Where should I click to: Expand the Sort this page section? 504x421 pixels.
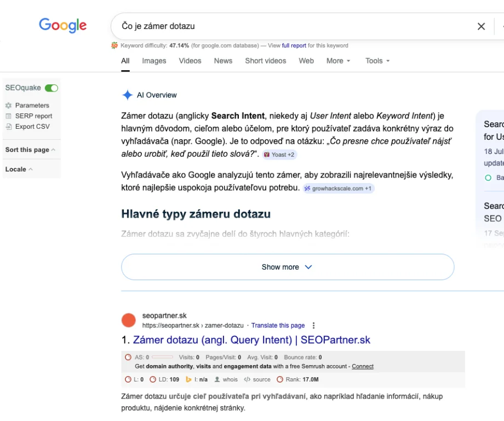pos(30,150)
